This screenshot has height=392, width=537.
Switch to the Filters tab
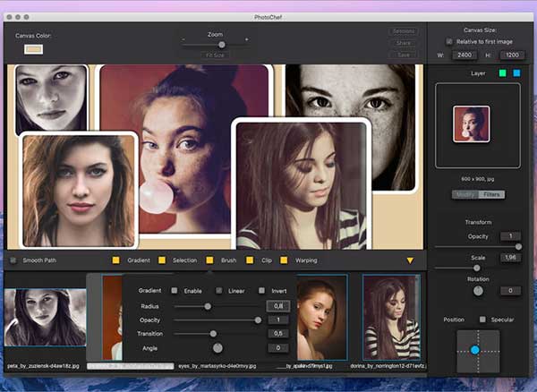coord(491,194)
